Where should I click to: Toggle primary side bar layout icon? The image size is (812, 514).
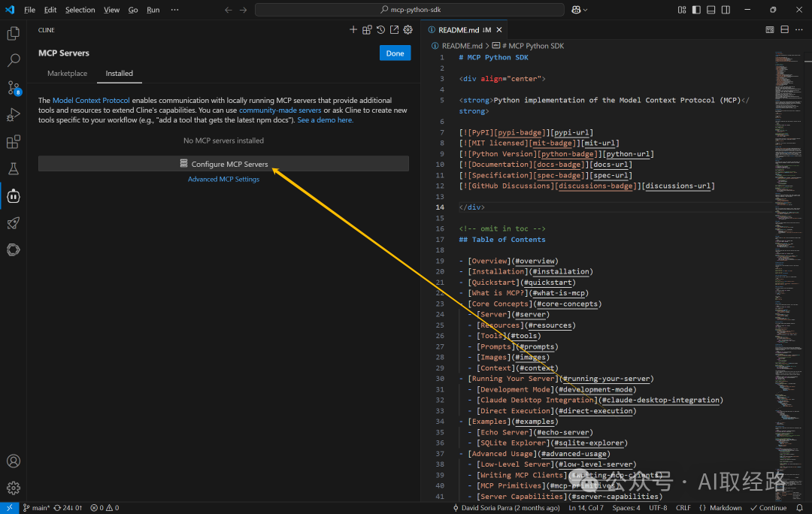click(696, 10)
